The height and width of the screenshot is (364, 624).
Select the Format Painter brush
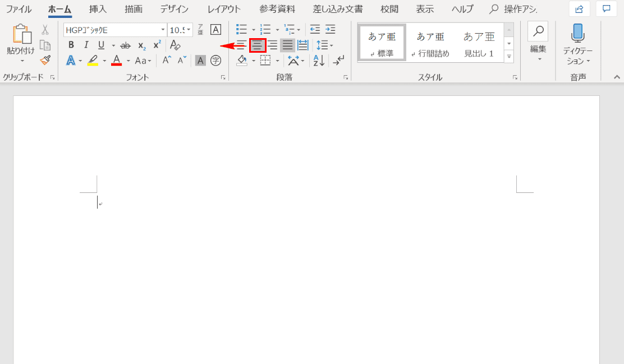[45, 61]
